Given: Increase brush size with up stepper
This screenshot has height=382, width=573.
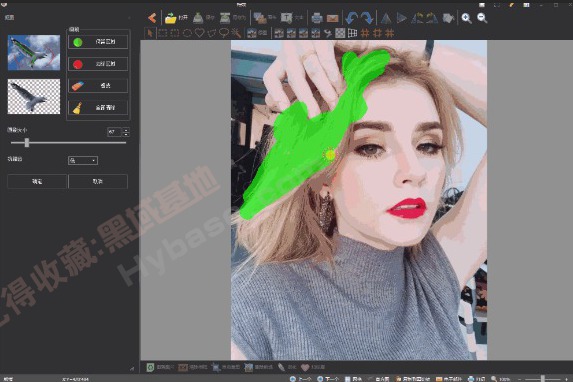Looking at the screenshot, I should (x=126, y=129).
